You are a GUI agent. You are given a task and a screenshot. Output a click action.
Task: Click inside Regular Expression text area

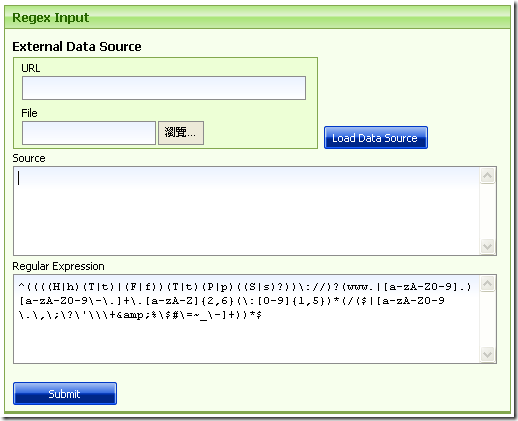[246, 319]
